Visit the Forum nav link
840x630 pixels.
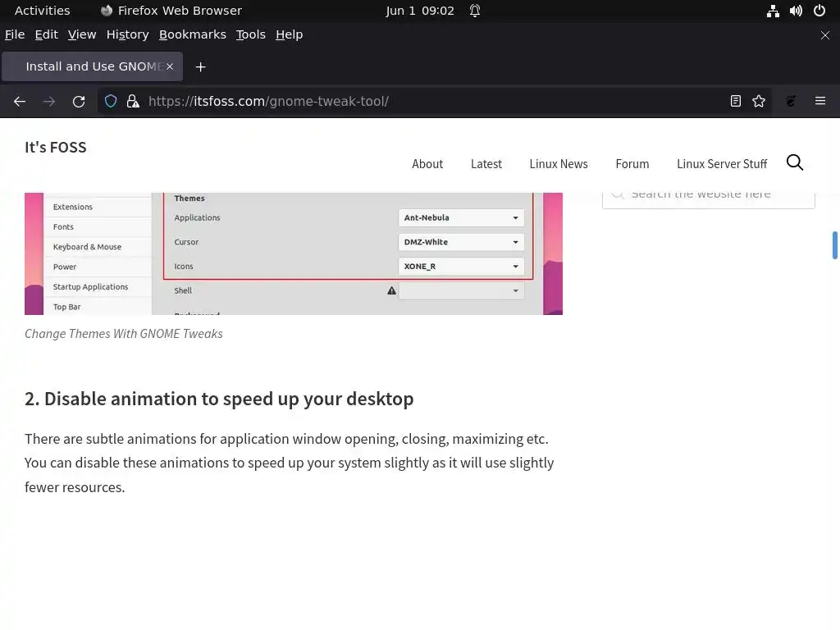[632, 164]
